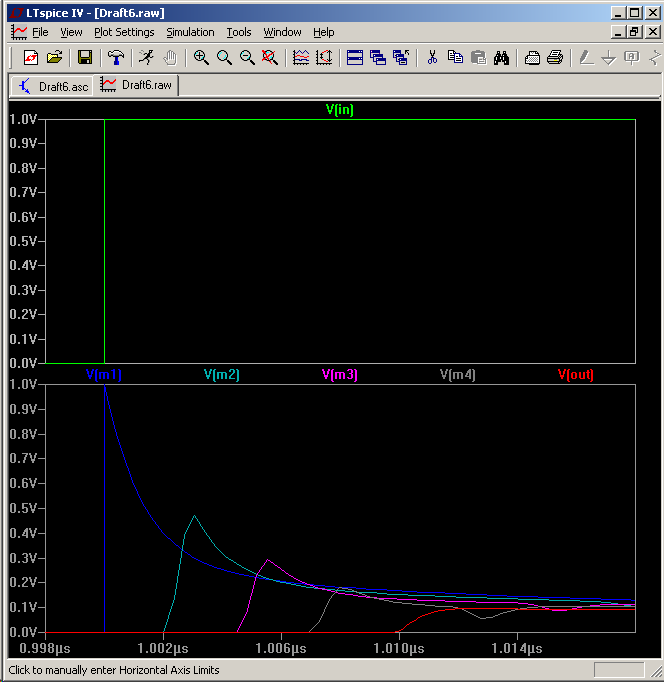The width and height of the screenshot is (664, 682).
Task: Save the file with the floppy disk icon
Action: coord(85,57)
